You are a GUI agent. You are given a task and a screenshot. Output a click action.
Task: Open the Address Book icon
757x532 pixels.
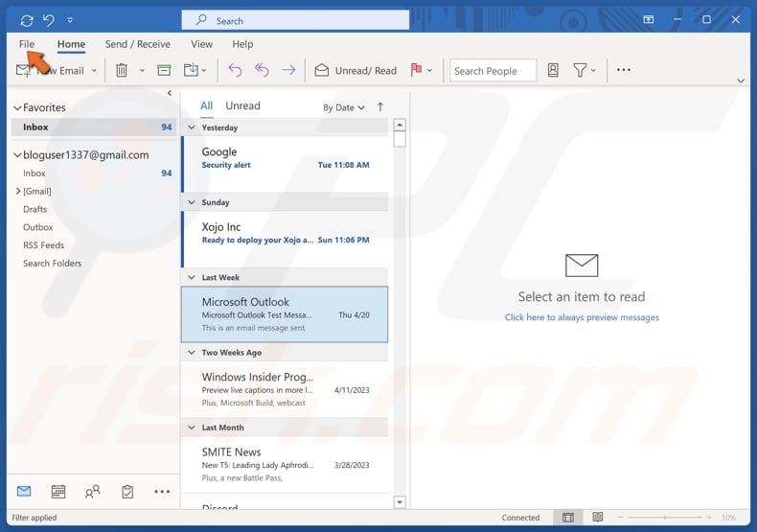point(553,71)
